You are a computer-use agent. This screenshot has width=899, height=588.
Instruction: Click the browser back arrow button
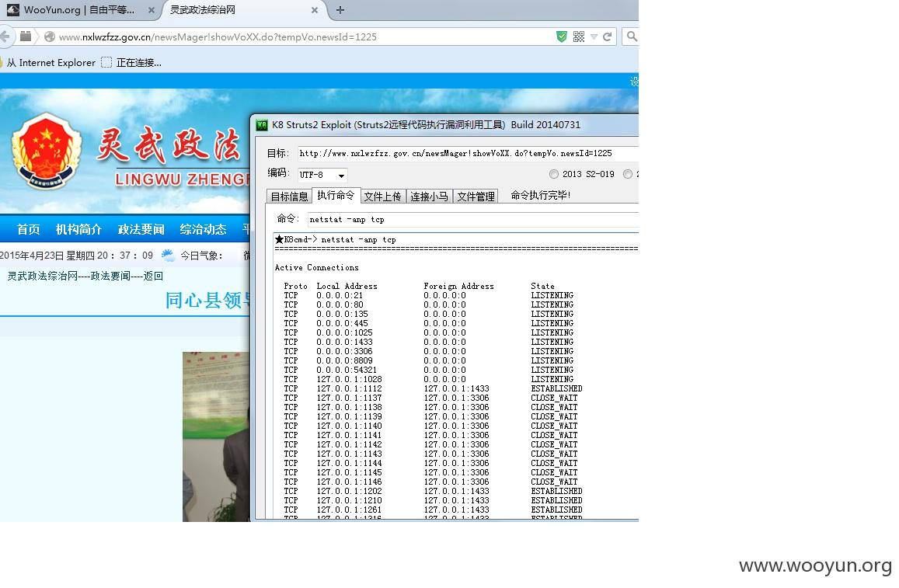[5, 37]
